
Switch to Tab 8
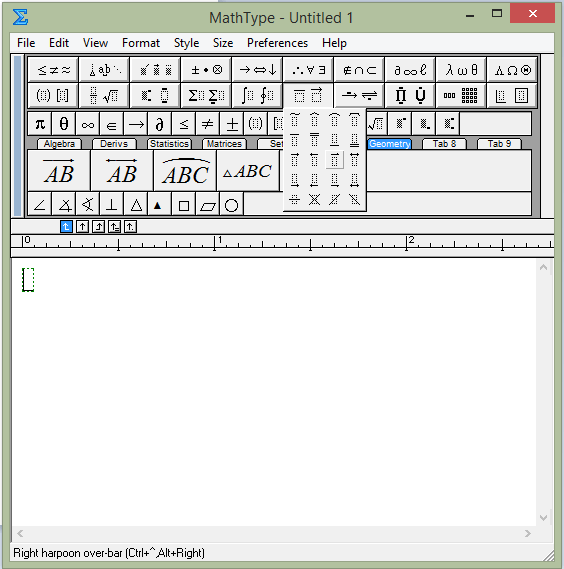[x=444, y=144]
